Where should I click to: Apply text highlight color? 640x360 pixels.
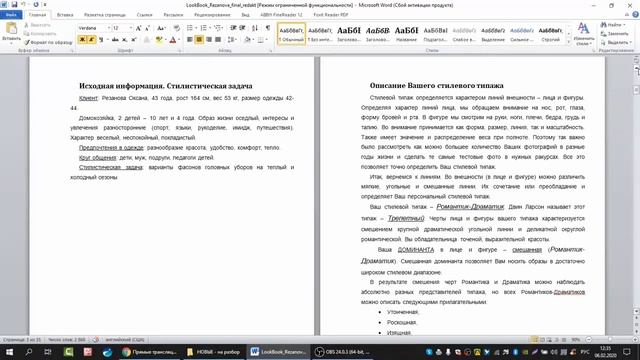point(159,40)
